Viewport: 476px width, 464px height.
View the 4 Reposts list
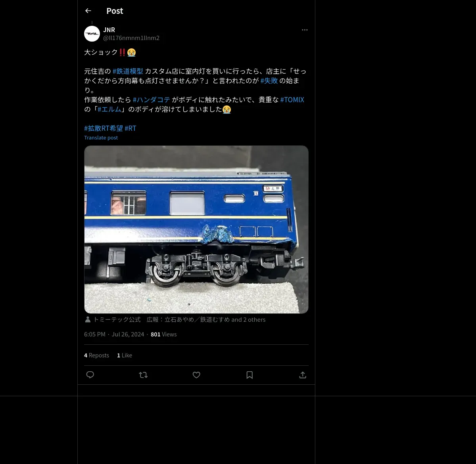(x=96, y=355)
